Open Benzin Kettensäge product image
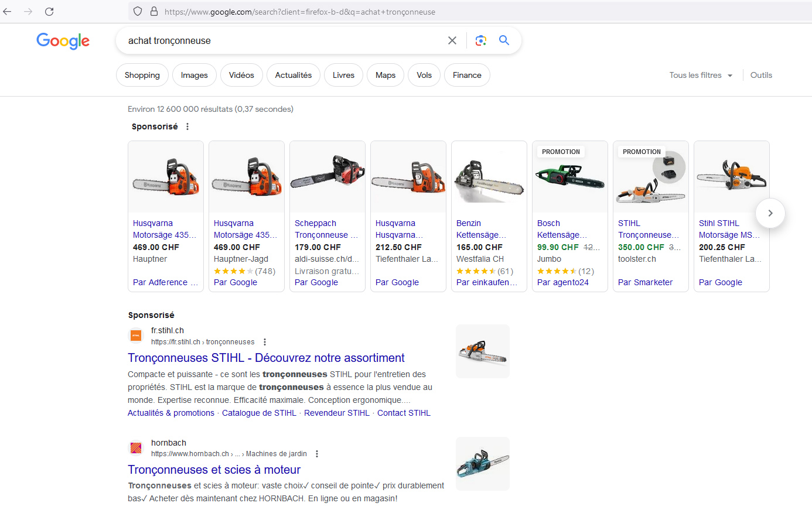The height and width of the screenshot is (520, 812). 489,177
